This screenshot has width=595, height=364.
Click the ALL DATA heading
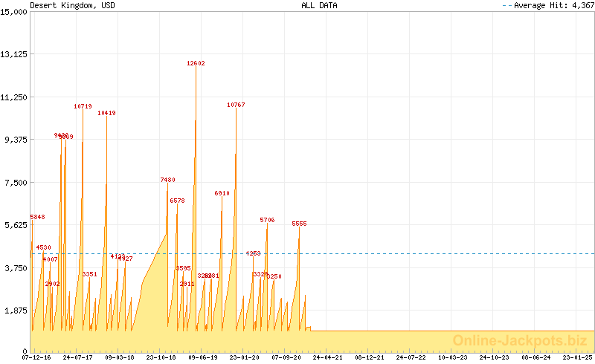[x=319, y=5]
